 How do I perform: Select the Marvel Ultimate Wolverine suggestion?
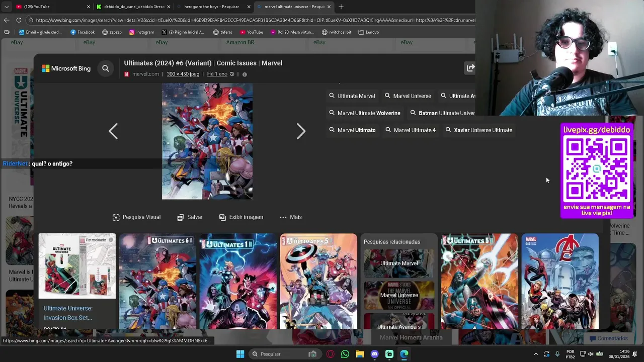[x=364, y=113]
